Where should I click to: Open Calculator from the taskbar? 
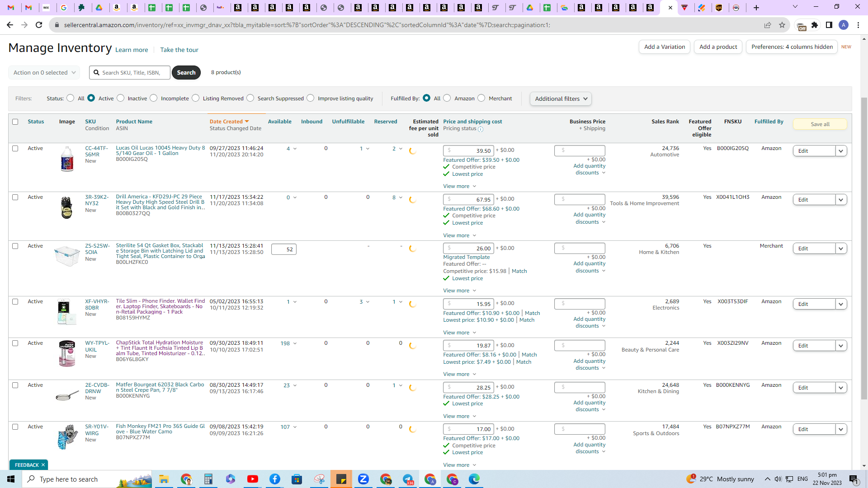coord(208,479)
